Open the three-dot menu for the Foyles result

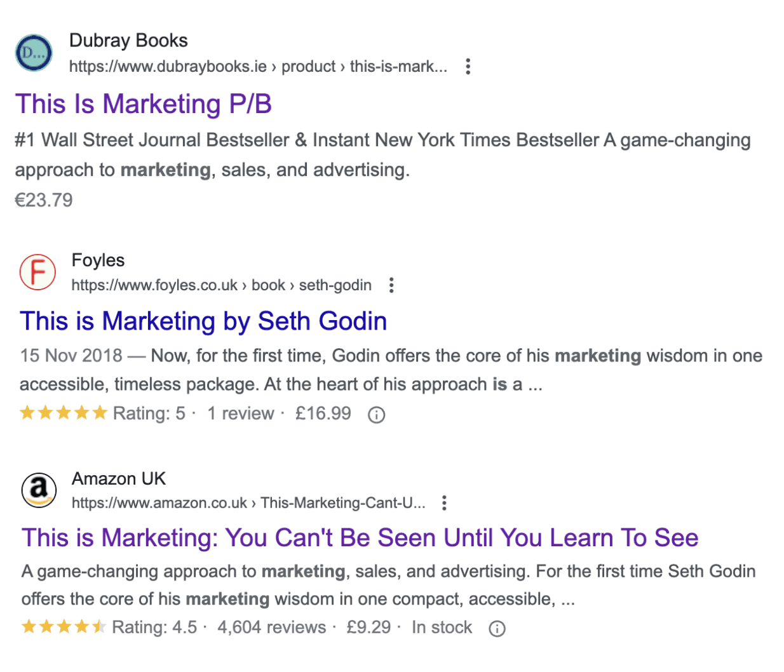point(391,285)
